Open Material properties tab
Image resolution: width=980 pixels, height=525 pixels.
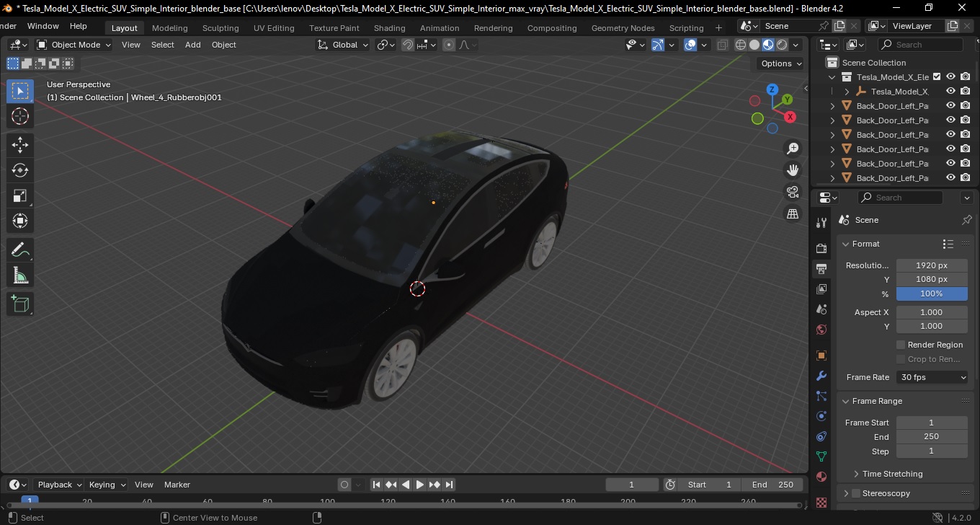[821, 477]
